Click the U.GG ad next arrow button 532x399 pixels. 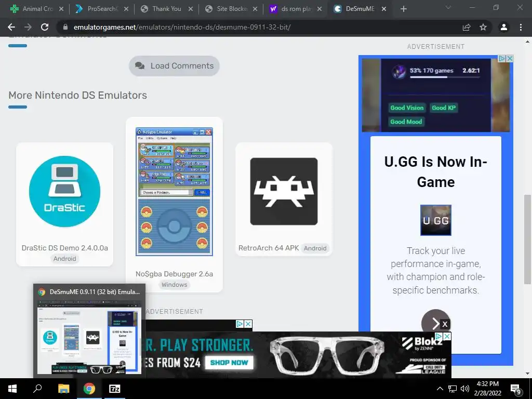(434, 324)
